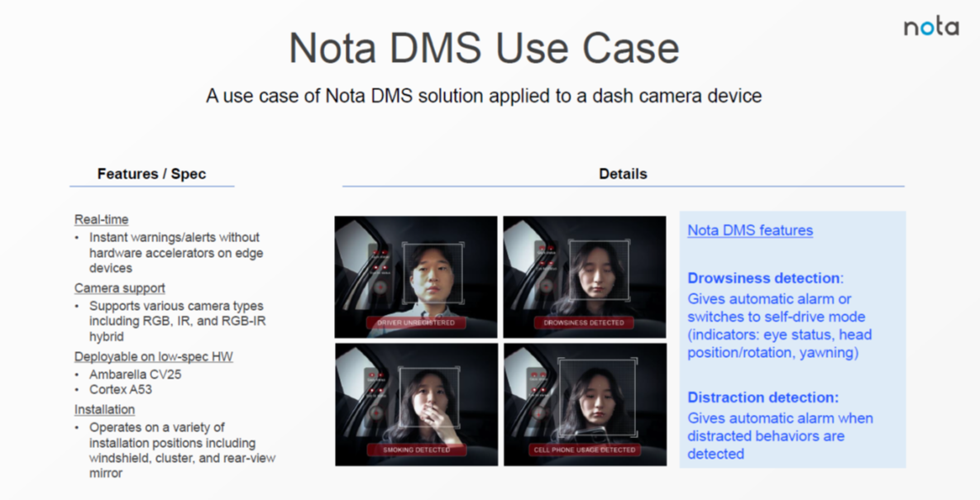Click the bold "Drowsiness detection:" heading

coord(766,279)
